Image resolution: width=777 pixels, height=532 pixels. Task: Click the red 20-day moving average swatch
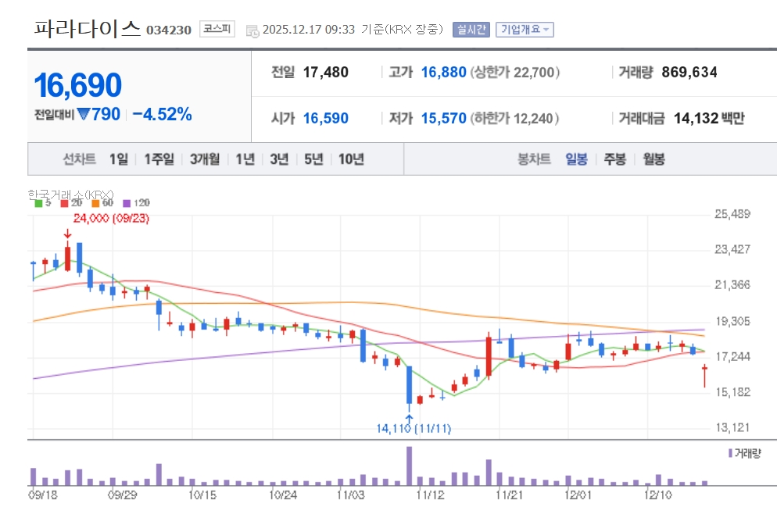coord(64,203)
